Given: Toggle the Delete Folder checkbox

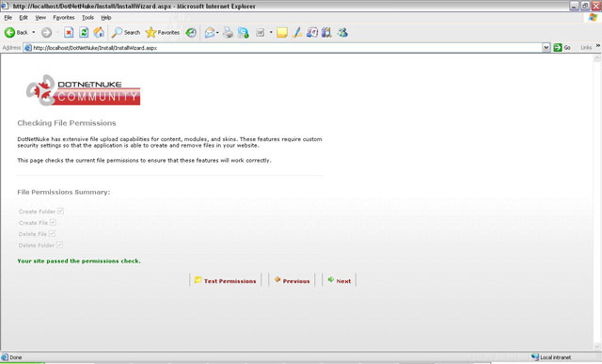Looking at the screenshot, I should pyautogui.click(x=59, y=245).
